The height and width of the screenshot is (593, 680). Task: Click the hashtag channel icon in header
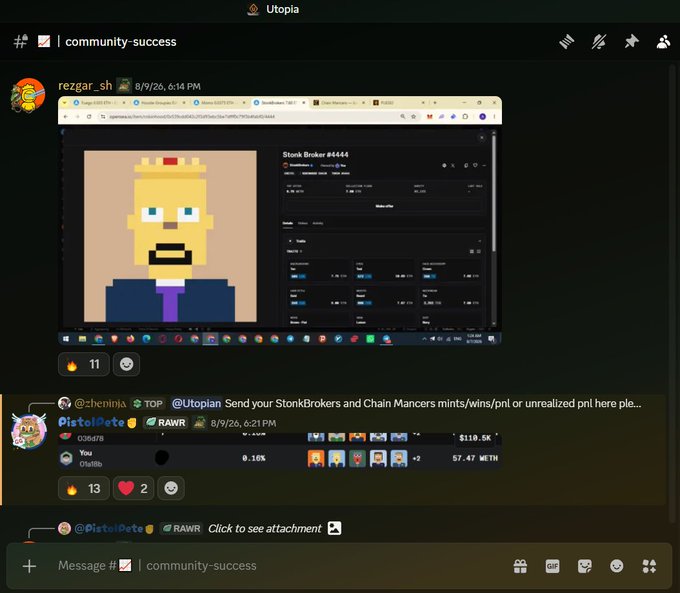pos(21,42)
